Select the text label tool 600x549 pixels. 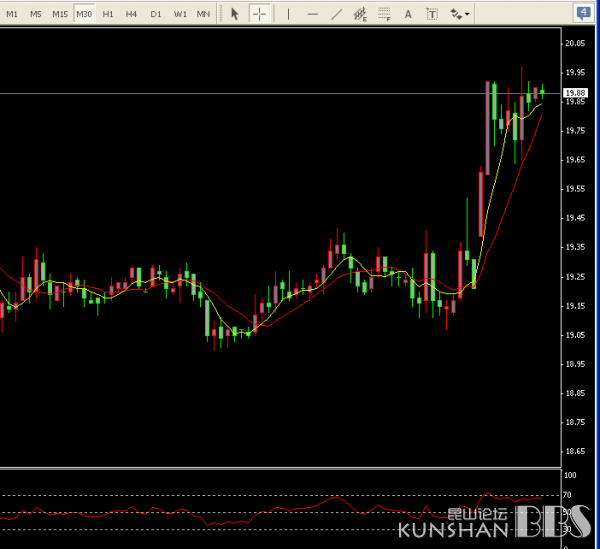coord(432,14)
